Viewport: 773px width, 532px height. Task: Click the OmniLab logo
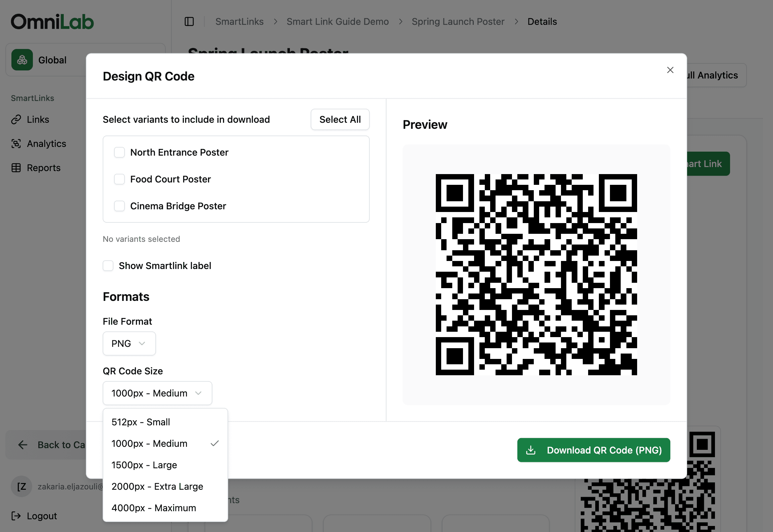[52, 21]
